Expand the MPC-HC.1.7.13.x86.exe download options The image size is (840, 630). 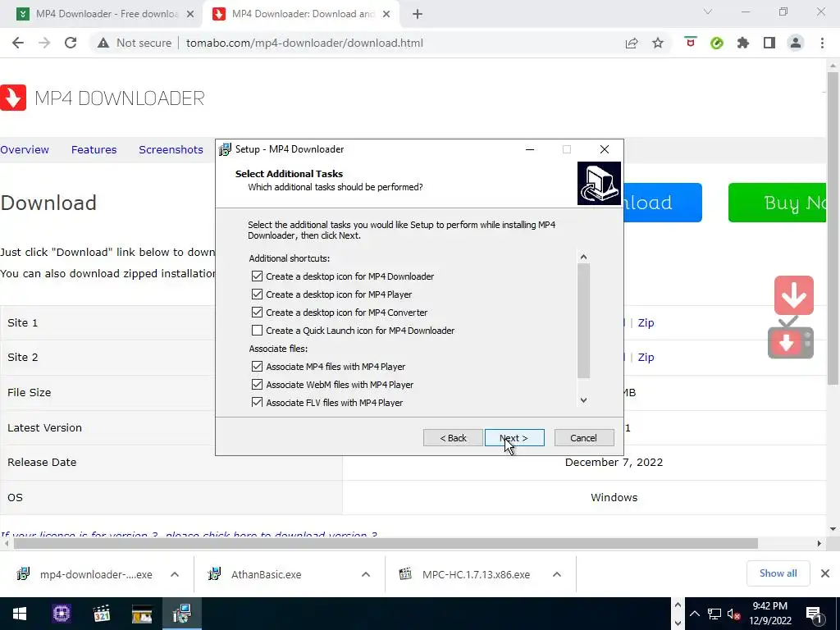click(557, 574)
